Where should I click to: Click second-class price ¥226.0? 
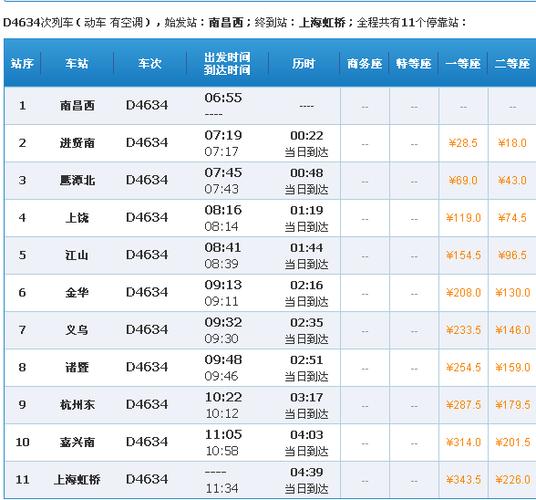click(513, 479)
